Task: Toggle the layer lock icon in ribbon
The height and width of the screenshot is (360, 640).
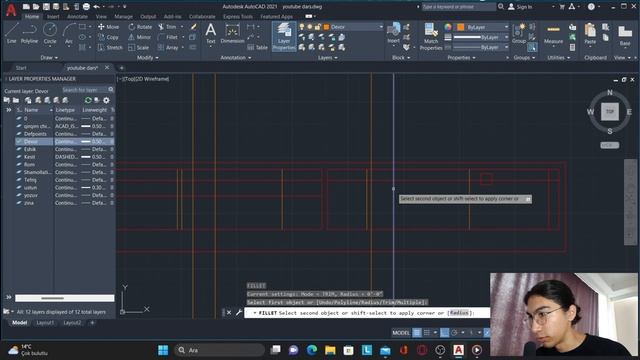Action: pyautogui.click(x=318, y=27)
